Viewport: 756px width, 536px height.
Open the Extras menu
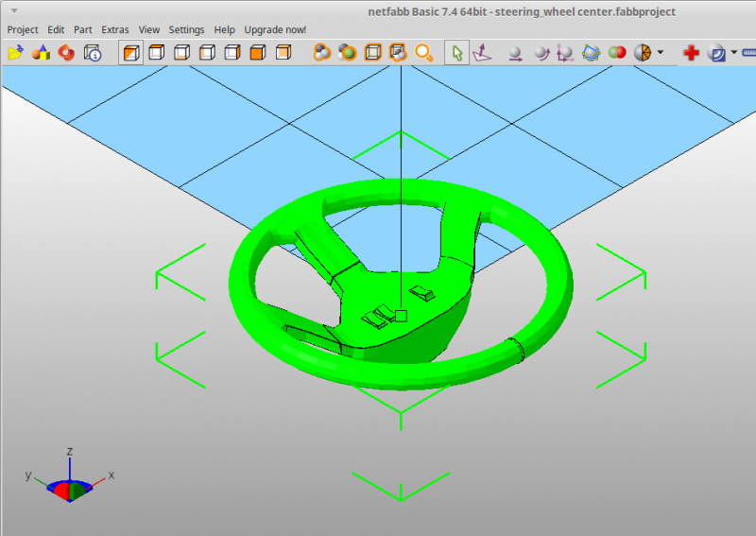click(114, 30)
